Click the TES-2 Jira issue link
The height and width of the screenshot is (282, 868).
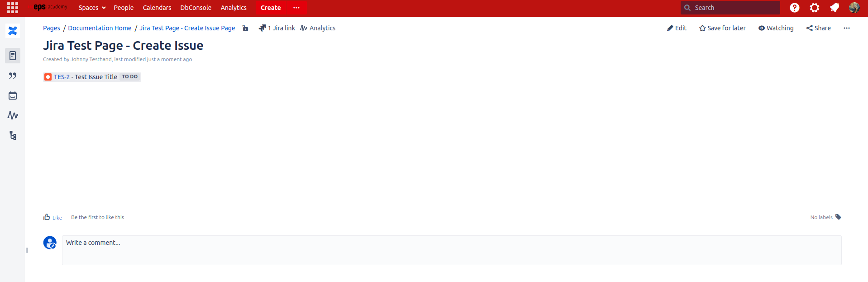click(62, 77)
